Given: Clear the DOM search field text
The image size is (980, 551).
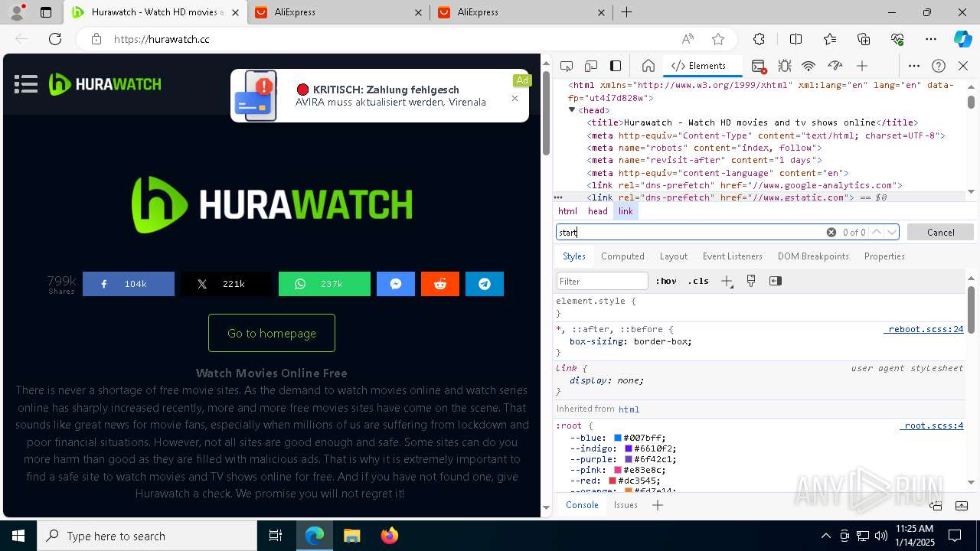Looking at the screenshot, I should 831,232.
